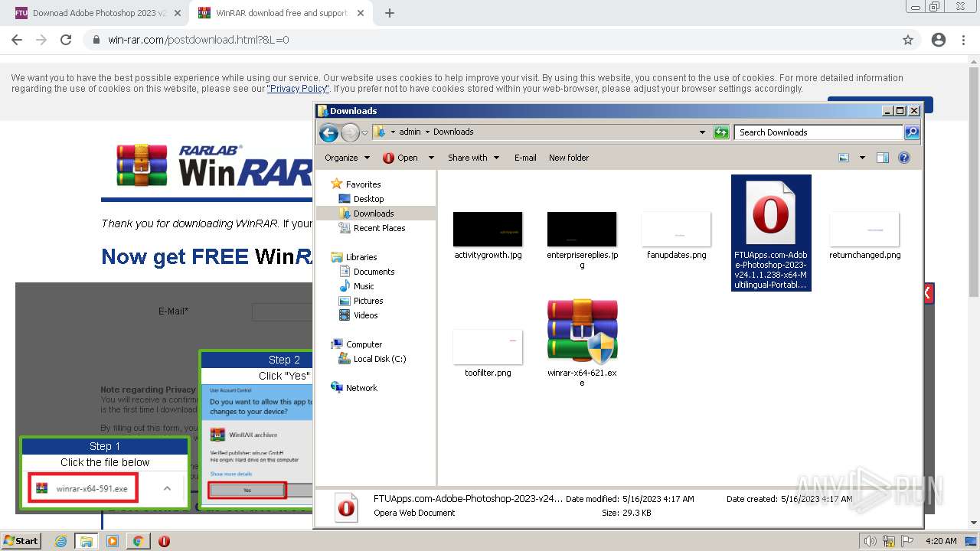Click Chrome forward button
The width and height of the screenshot is (980, 551).
41,40
